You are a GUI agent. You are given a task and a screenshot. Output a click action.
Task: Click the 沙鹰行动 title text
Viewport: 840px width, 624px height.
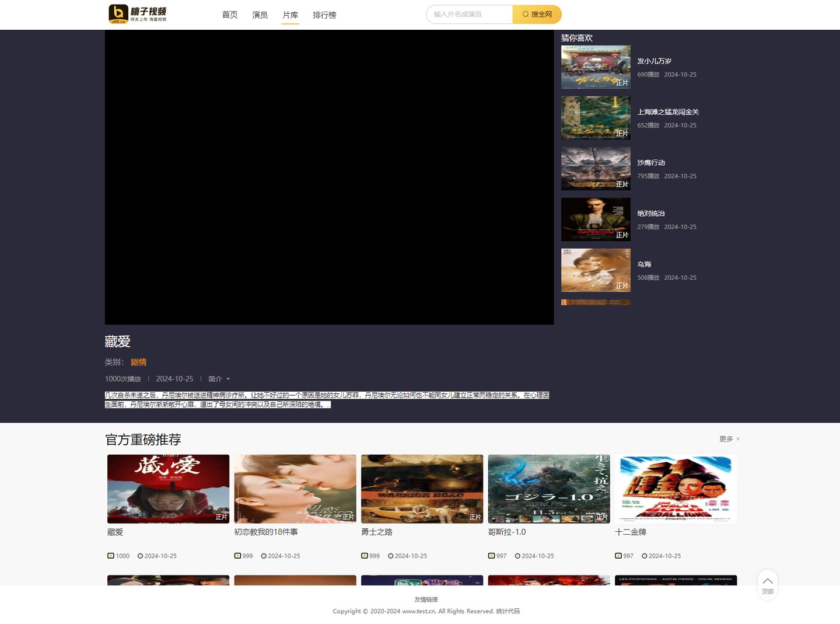tap(651, 162)
